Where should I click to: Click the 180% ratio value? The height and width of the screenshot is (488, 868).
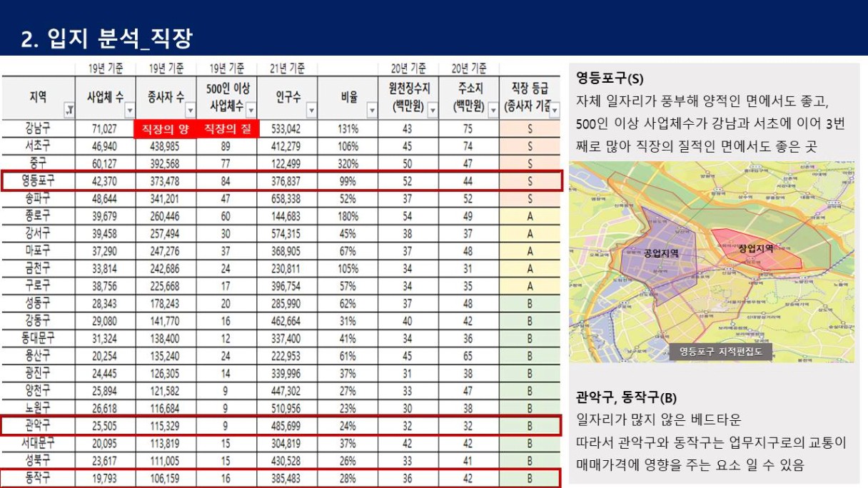(x=348, y=216)
